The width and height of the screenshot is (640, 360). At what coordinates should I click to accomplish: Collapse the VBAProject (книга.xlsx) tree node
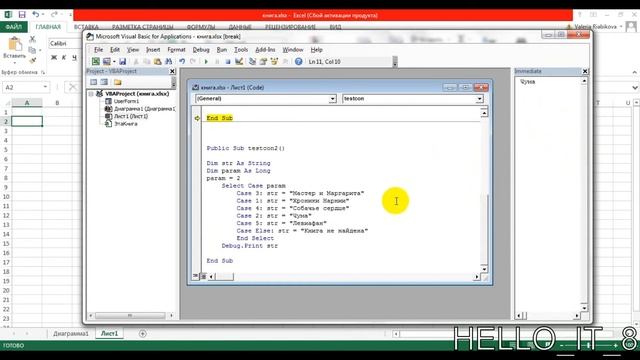click(x=91, y=94)
